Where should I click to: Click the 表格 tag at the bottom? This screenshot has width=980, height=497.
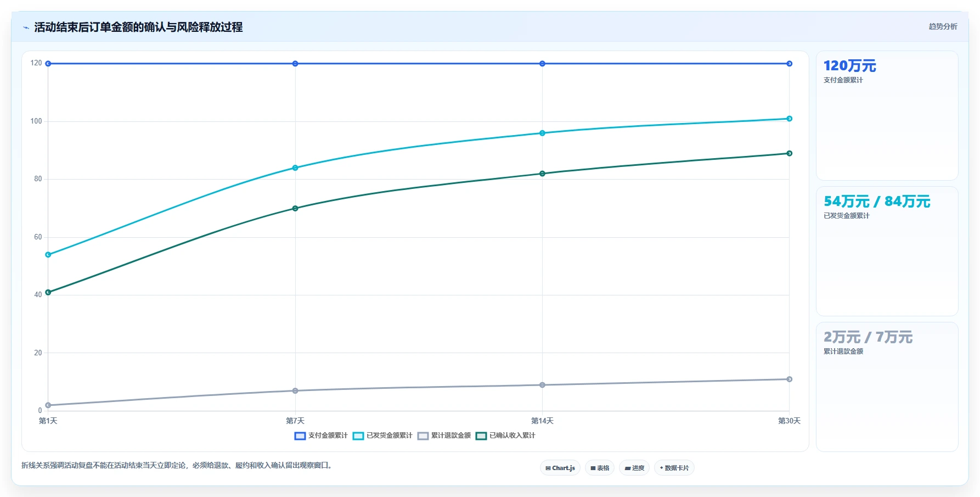coord(600,468)
